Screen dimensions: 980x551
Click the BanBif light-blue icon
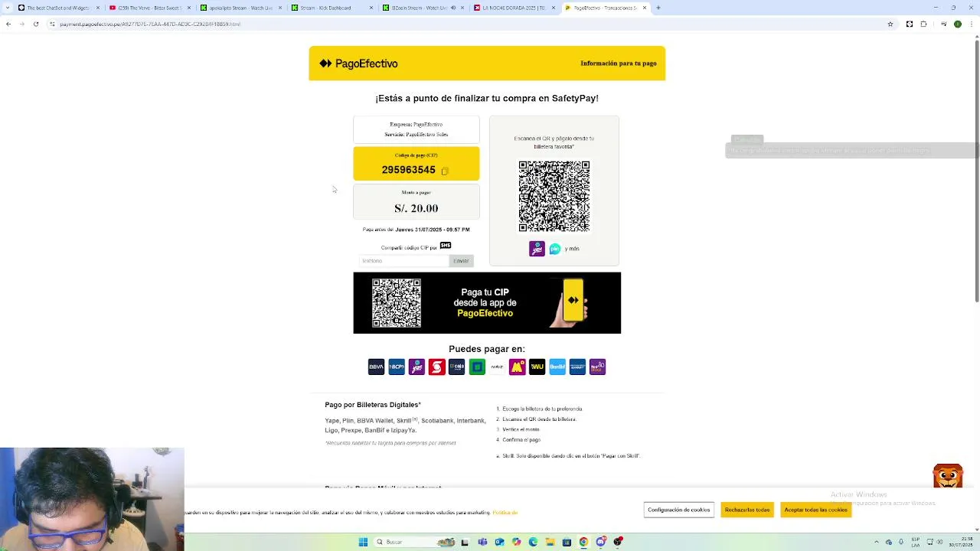tap(557, 367)
